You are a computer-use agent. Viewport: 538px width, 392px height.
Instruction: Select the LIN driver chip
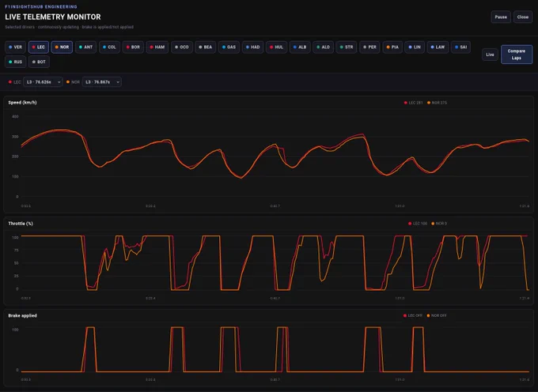coord(415,47)
